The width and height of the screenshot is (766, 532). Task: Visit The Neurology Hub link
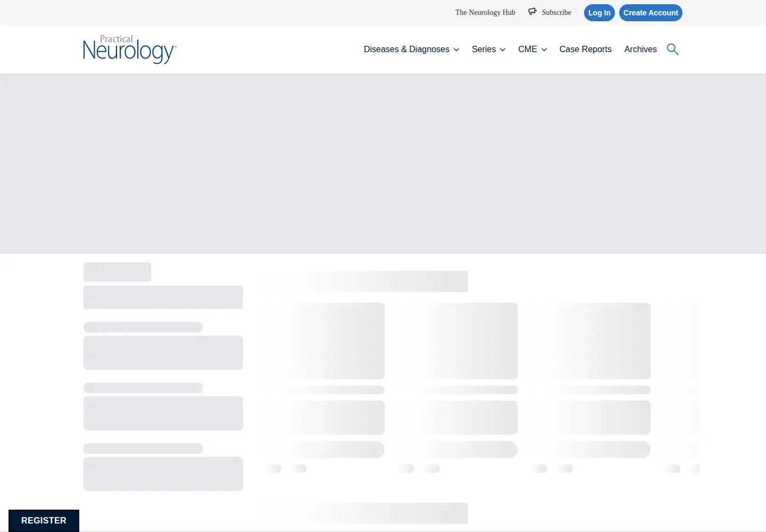click(x=485, y=12)
